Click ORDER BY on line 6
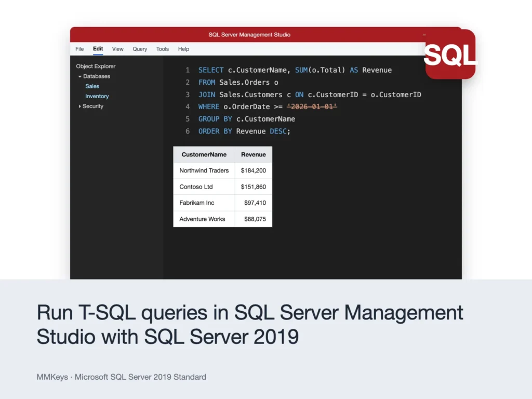 pos(215,131)
